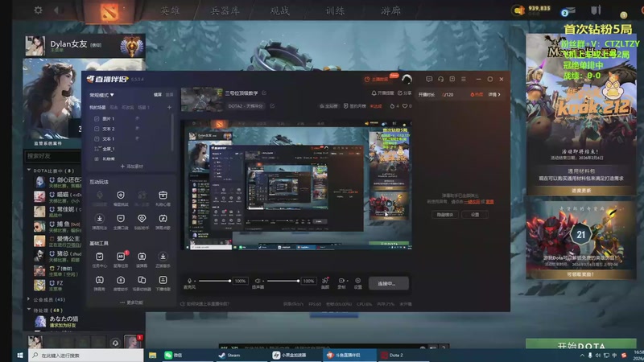Mute the speaker icon
Viewport: 644px width, 362px height.
(258, 281)
